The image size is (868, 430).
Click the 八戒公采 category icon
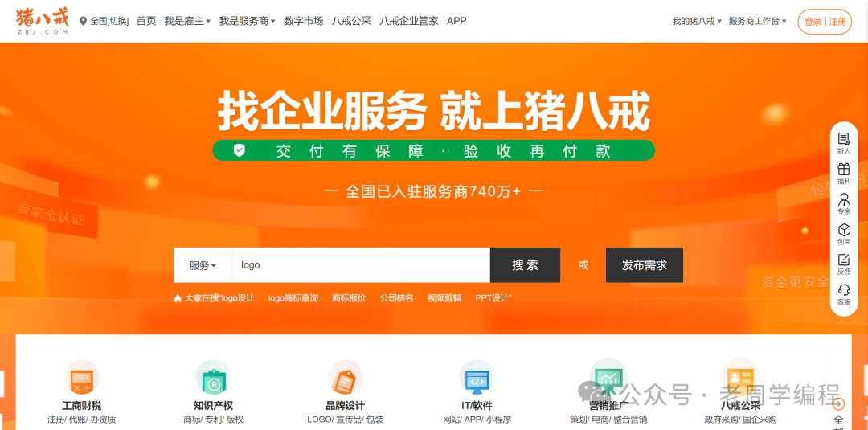coord(740,376)
